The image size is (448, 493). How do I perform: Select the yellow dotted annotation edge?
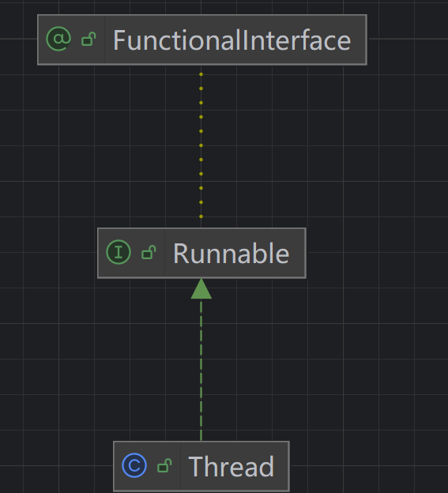point(201,146)
